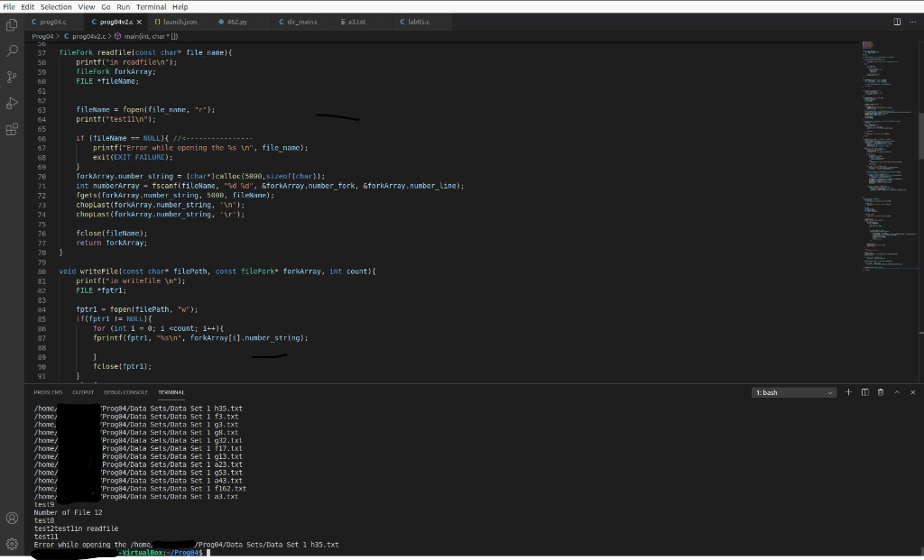924x560 pixels.
Task: Open the Explorer view in activity bar
Action: point(12,25)
